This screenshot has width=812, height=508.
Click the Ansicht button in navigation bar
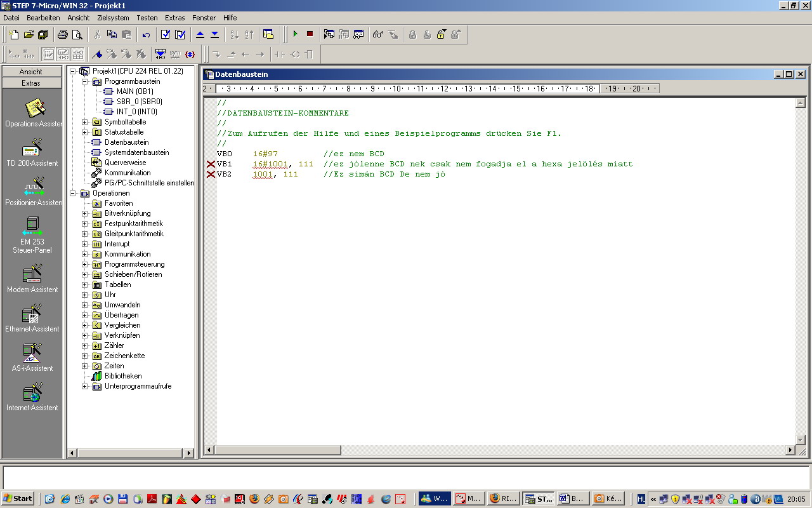[31, 72]
